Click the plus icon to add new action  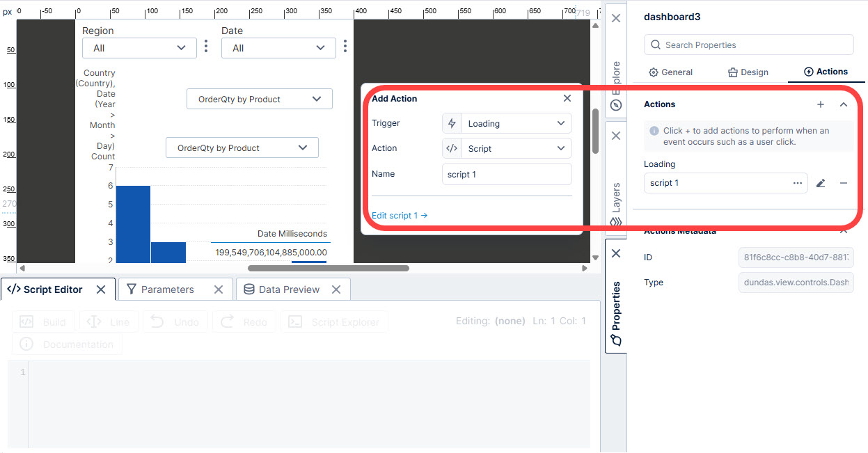click(x=820, y=104)
